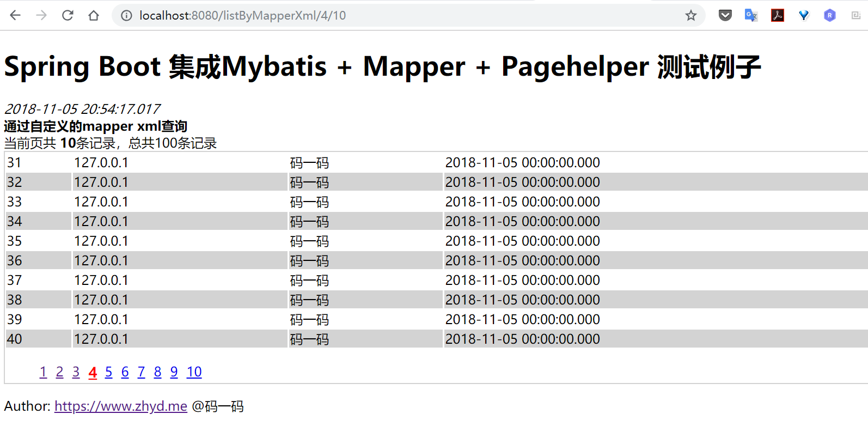Viewport: 868px width, 432px height.
Task: View site information for localhost
Action: pyautogui.click(x=126, y=16)
